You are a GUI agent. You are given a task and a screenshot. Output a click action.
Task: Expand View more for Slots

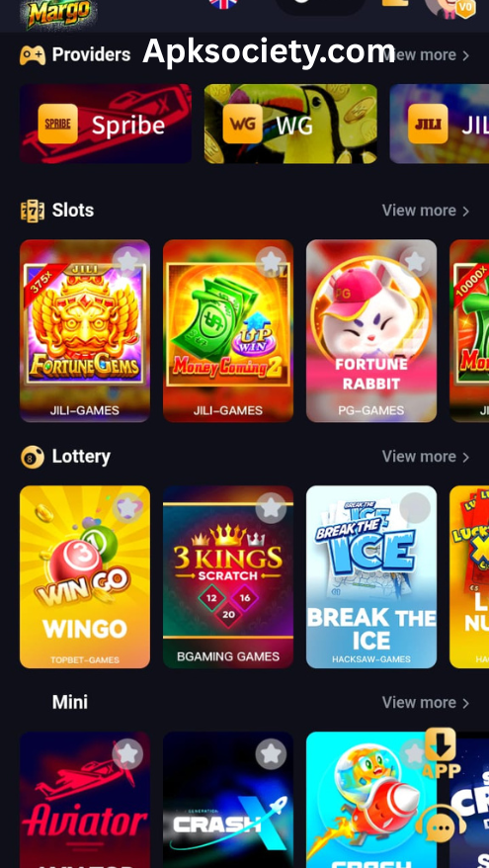426,211
